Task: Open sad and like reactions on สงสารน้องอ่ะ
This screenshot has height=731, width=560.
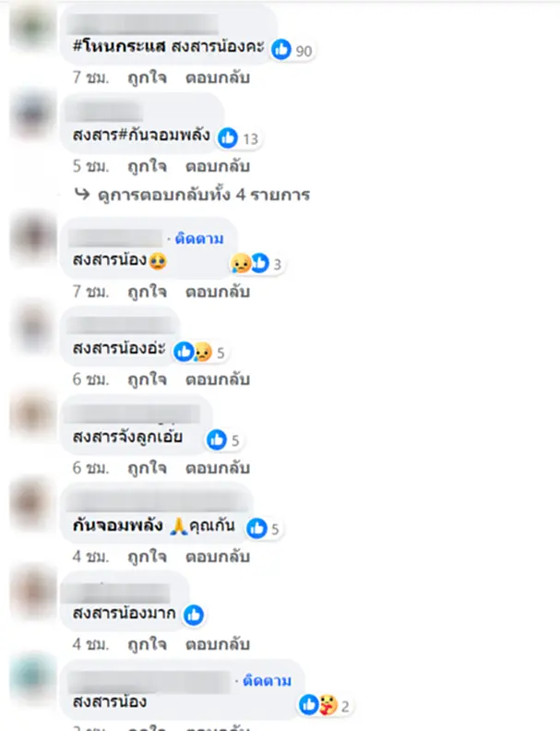Action: click(x=199, y=352)
